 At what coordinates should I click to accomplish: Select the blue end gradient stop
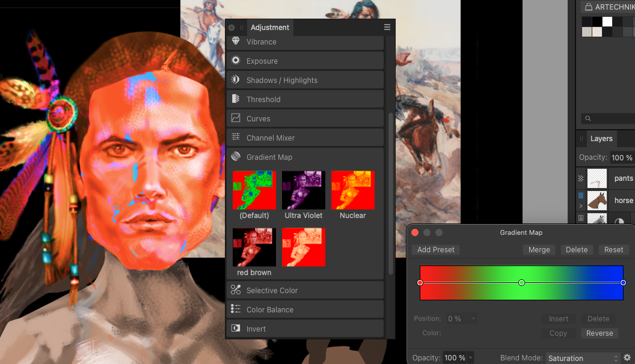pos(623,282)
